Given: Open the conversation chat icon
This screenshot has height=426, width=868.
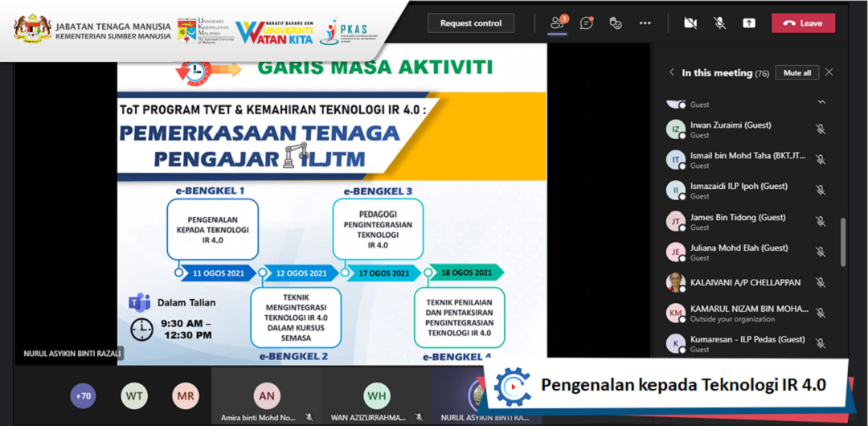Looking at the screenshot, I should pyautogui.click(x=587, y=23).
